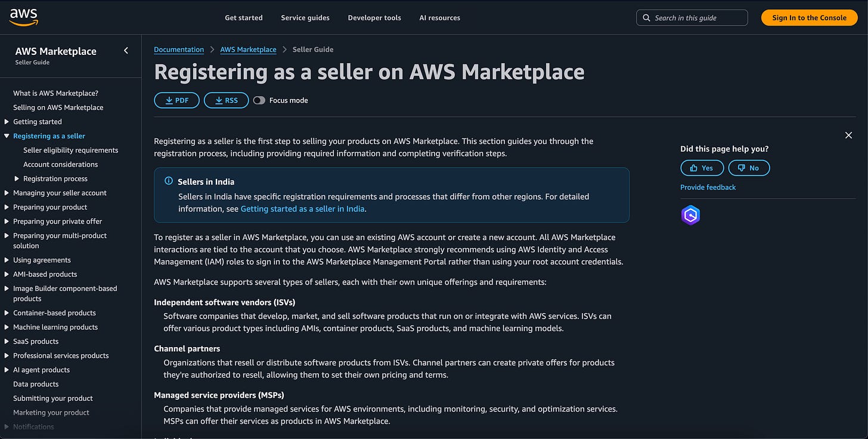The height and width of the screenshot is (439, 868).
Task: Expand the Registration process tree item
Action: click(x=17, y=179)
